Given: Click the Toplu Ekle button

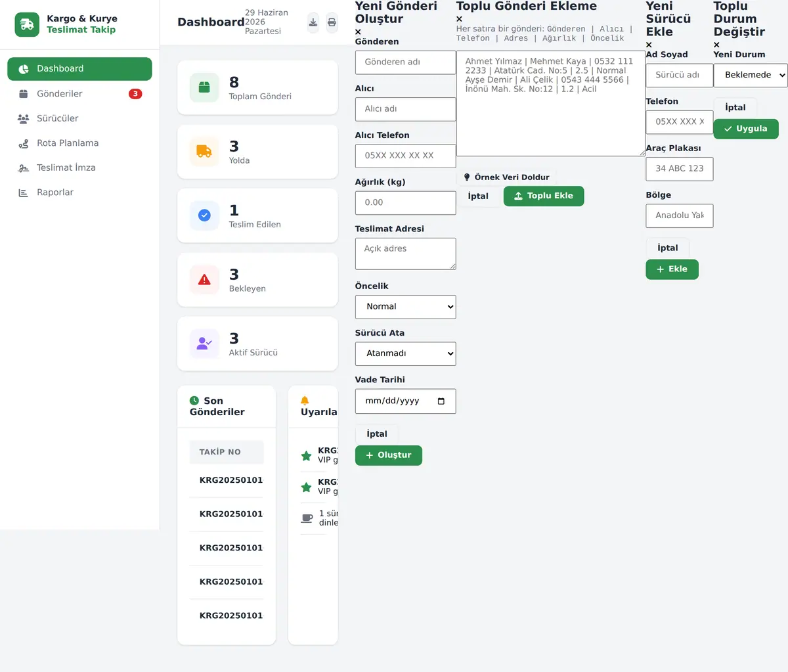Looking at the screenshot, I should 544,196.
